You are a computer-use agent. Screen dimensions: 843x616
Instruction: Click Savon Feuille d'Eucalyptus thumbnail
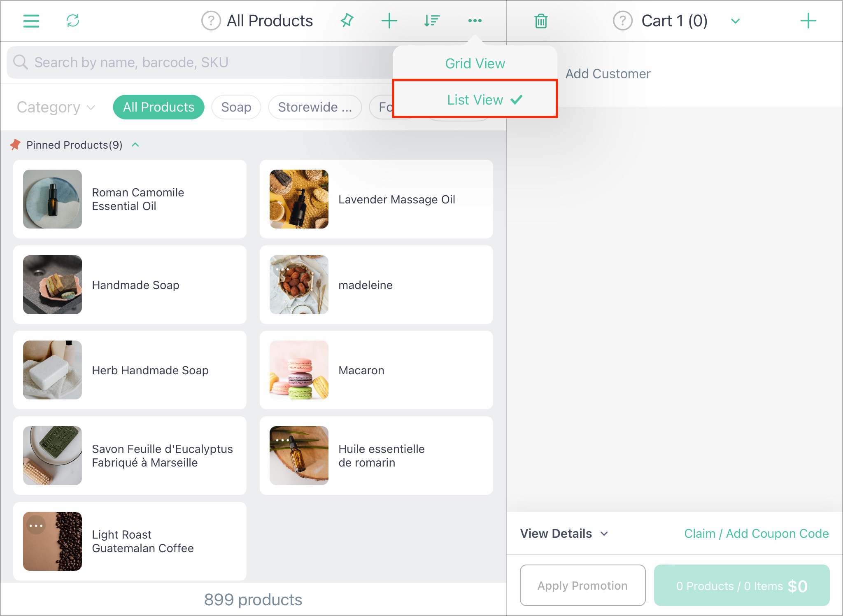(52, 455)
